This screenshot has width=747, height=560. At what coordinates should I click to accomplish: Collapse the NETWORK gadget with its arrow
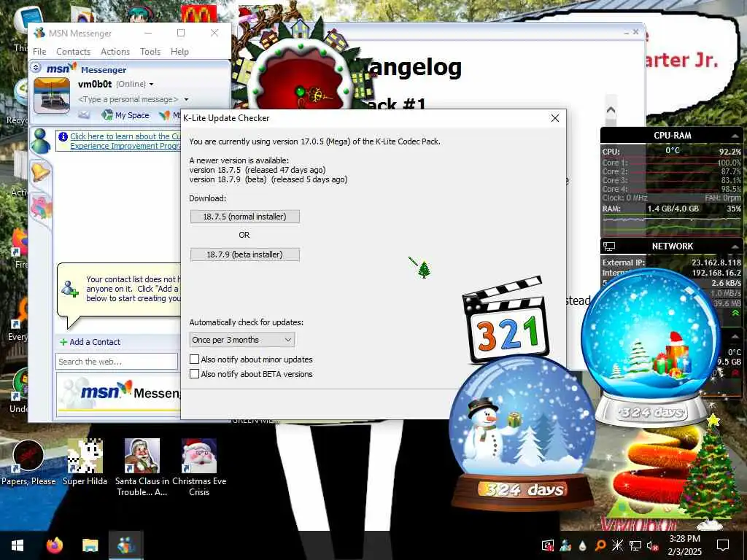coord(735,246)
